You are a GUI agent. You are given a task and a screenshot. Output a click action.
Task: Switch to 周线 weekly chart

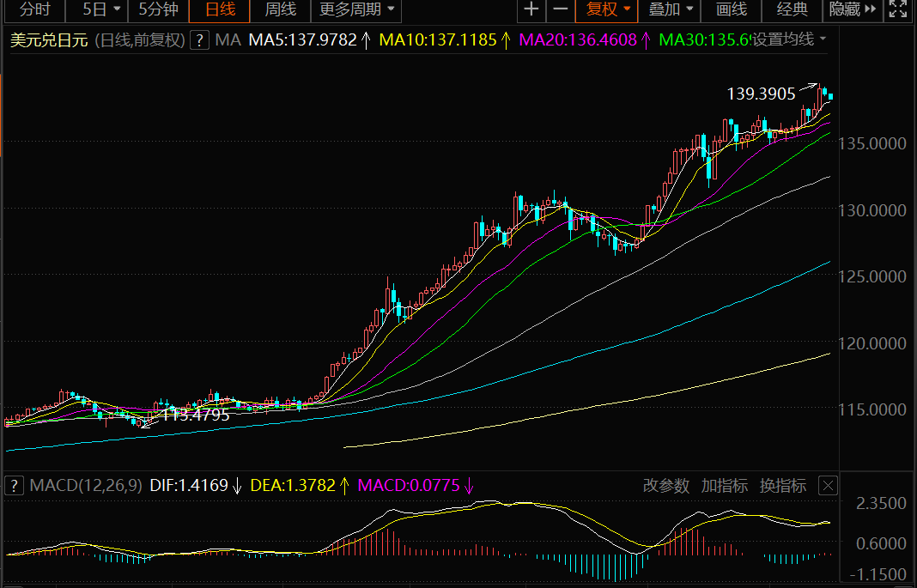[x=281, y=10]
